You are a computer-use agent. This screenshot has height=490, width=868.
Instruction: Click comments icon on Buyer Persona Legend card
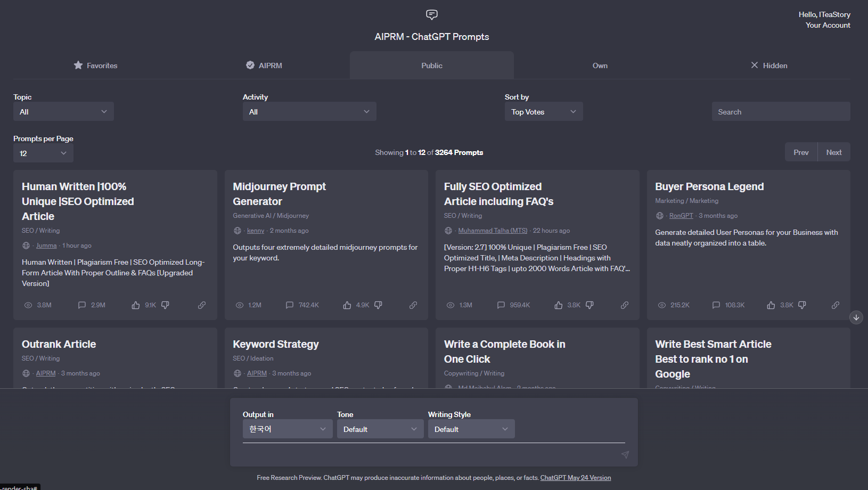click(716, 305)
